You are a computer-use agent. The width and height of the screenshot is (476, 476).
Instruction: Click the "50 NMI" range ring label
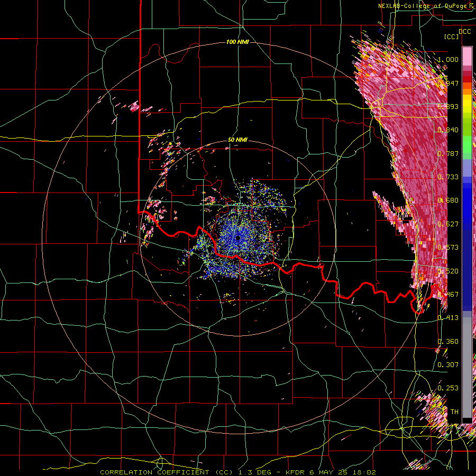(x=237, y=140)
